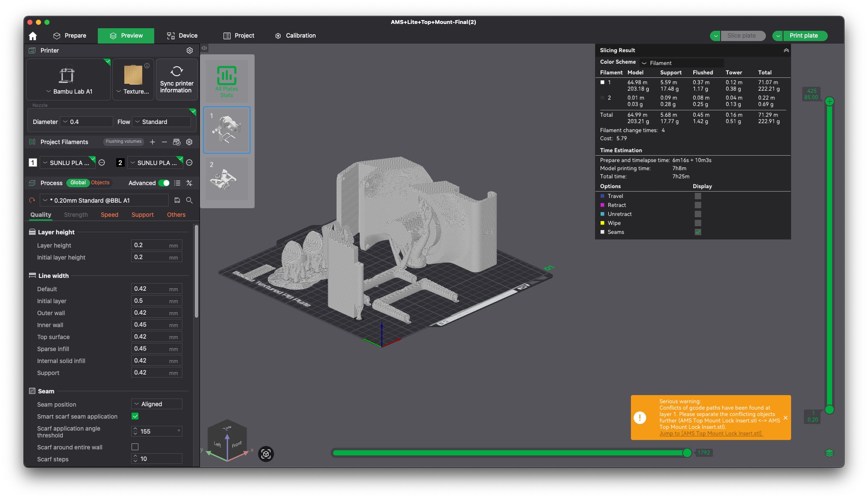Click vertical layer slider lower handle
This screenshot has height=499, width=868.
tap(830, 410)
